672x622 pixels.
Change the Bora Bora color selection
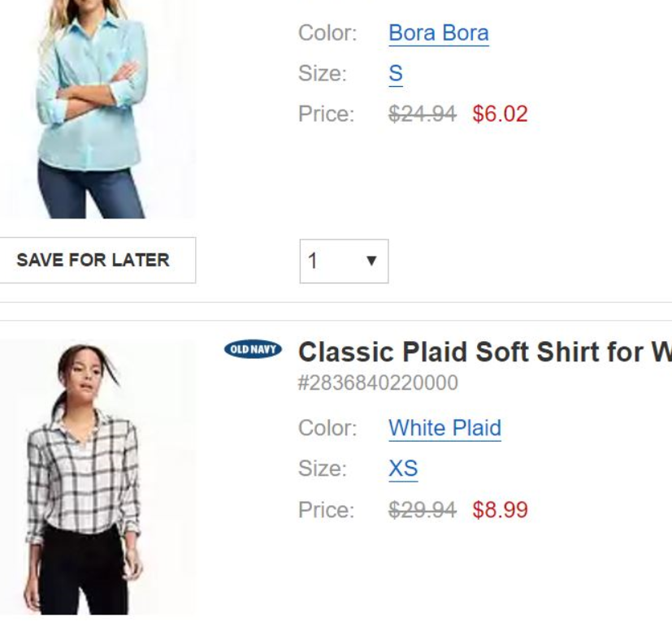pyautogui.click(x=439, y=33)
